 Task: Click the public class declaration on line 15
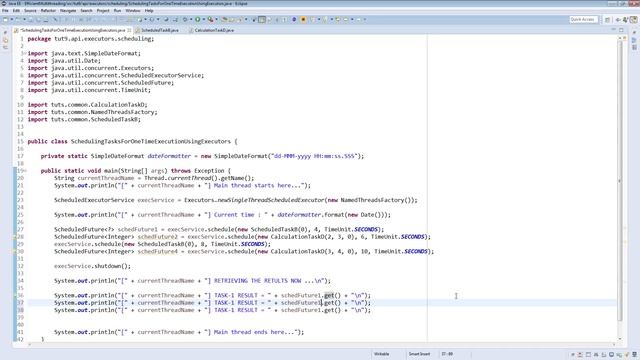(132, 142)
